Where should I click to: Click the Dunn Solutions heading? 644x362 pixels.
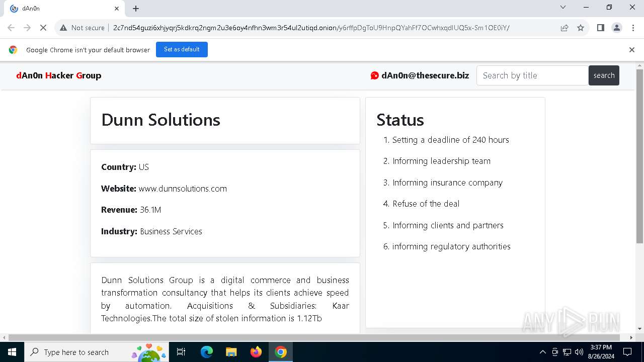160,120
